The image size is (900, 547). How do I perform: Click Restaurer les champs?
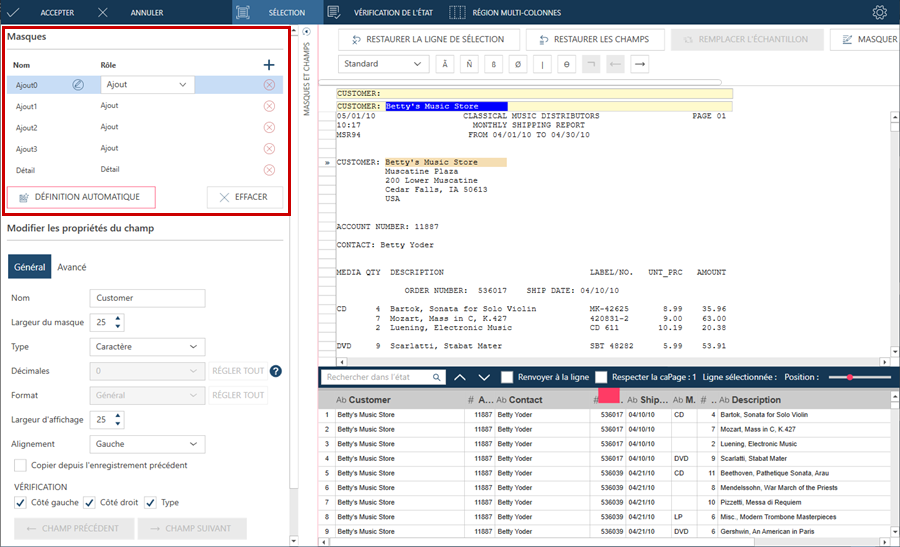pos(594,39)
